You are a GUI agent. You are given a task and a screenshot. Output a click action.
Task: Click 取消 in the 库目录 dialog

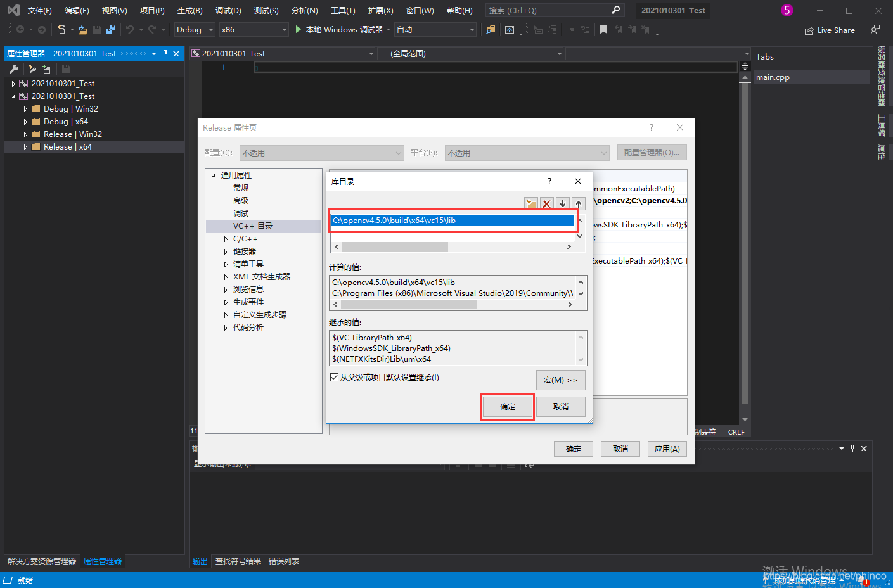tap(561, 407)
